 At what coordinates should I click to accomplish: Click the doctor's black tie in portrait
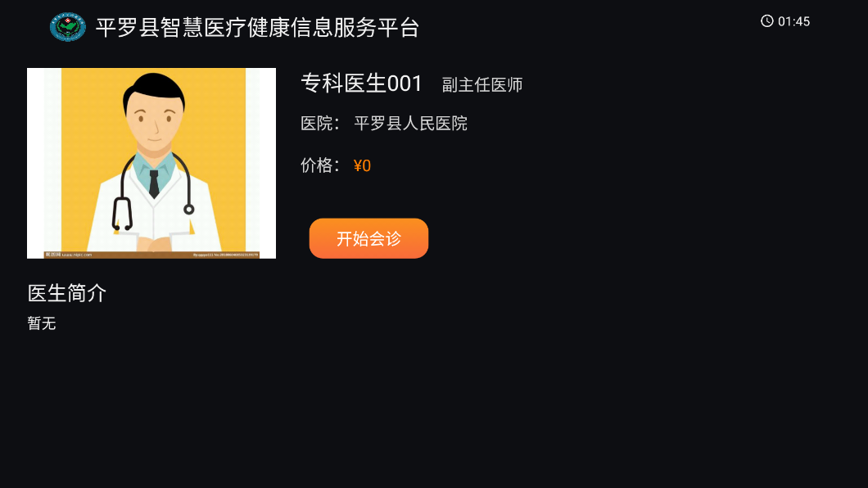[x=154, y=183]
